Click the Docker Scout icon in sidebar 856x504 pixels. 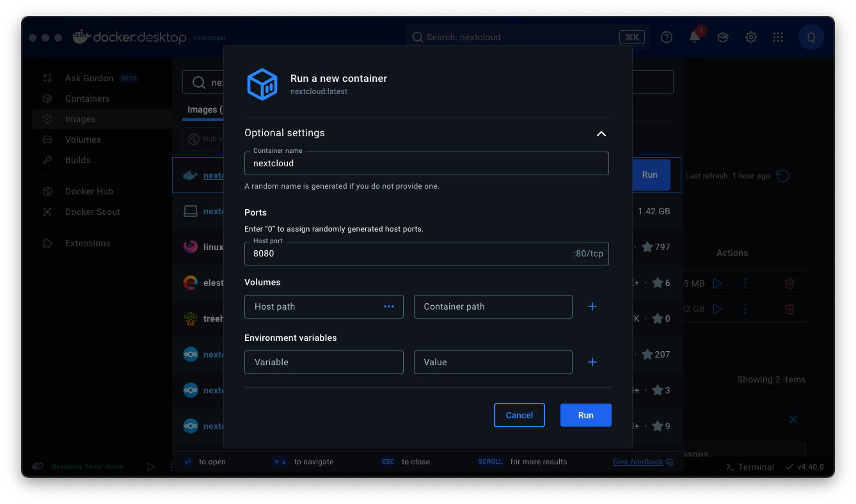coord(47,212)
